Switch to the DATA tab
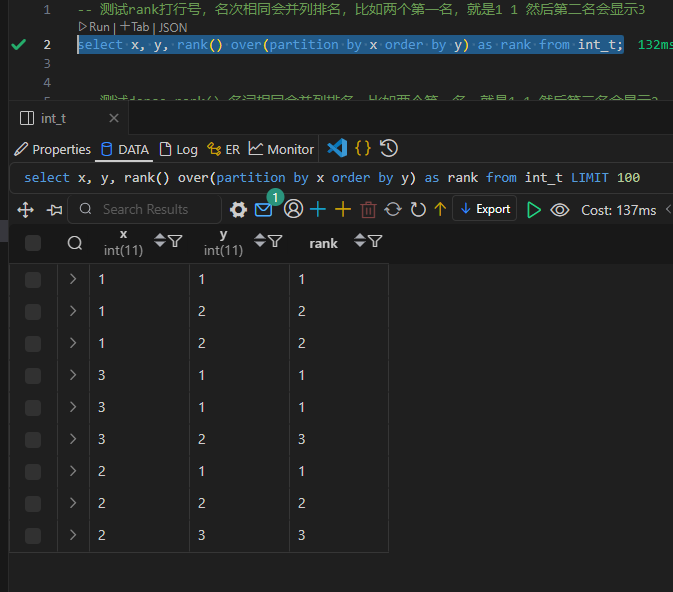Screen dimensions: 673x592 [124, 149]
